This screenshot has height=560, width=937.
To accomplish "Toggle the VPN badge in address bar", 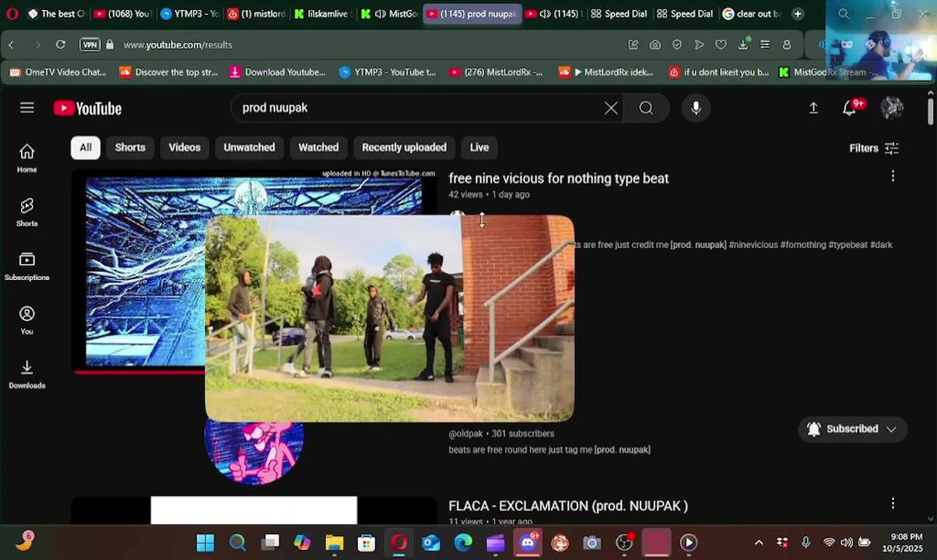I will point(90,44).
